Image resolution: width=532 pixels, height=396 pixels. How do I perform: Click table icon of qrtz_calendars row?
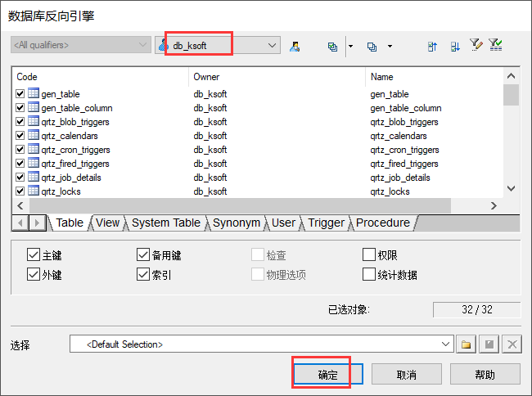click(34, 135)
